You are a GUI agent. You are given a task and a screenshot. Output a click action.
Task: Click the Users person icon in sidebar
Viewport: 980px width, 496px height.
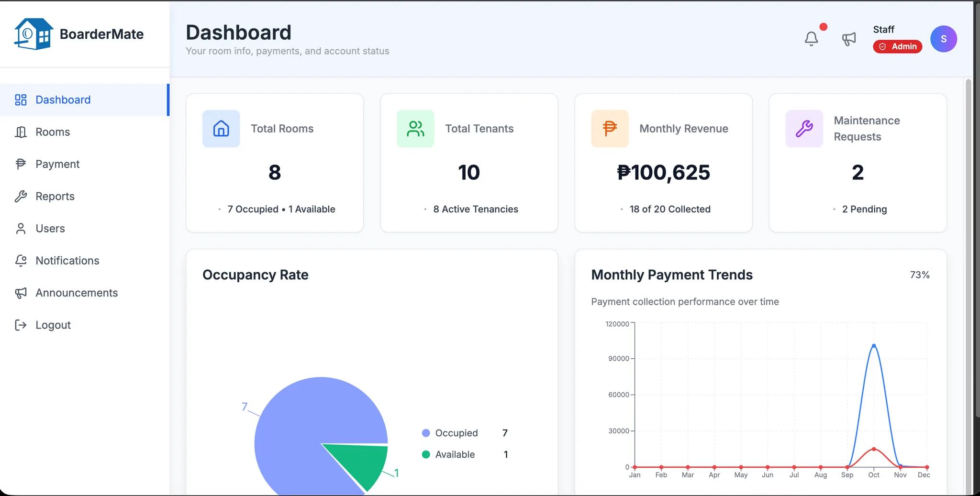pyautogui.click(x=21, y=229)
